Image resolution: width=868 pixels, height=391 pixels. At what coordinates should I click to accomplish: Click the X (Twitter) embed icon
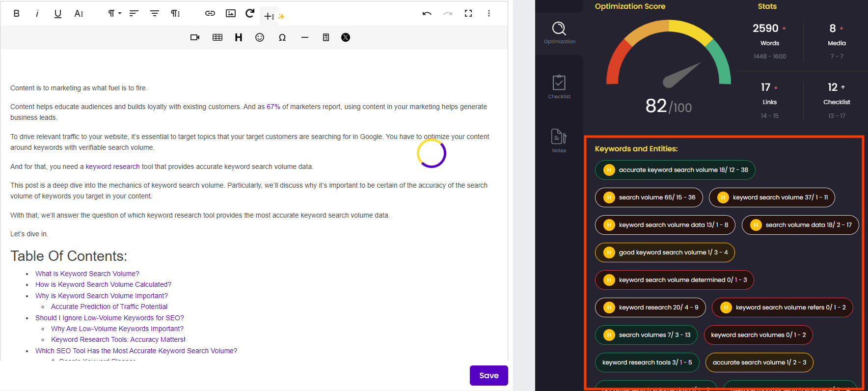pyautogui.click(x=346, y=37)
